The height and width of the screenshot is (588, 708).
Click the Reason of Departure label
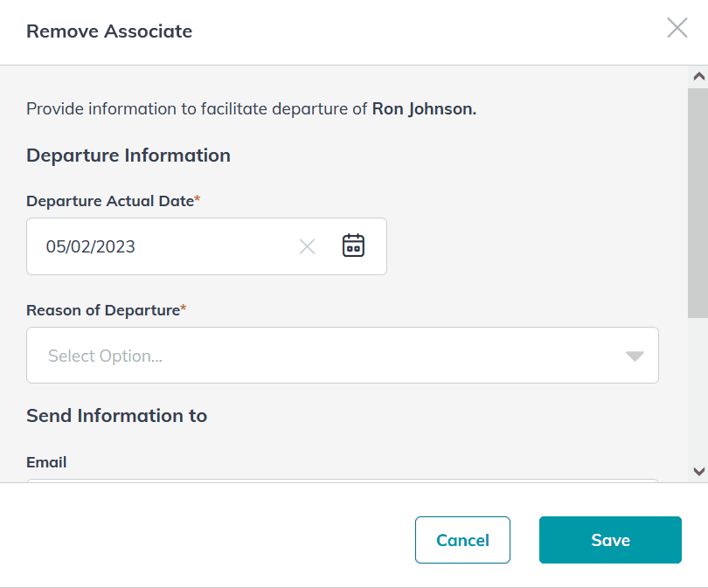tap(106, 310)
